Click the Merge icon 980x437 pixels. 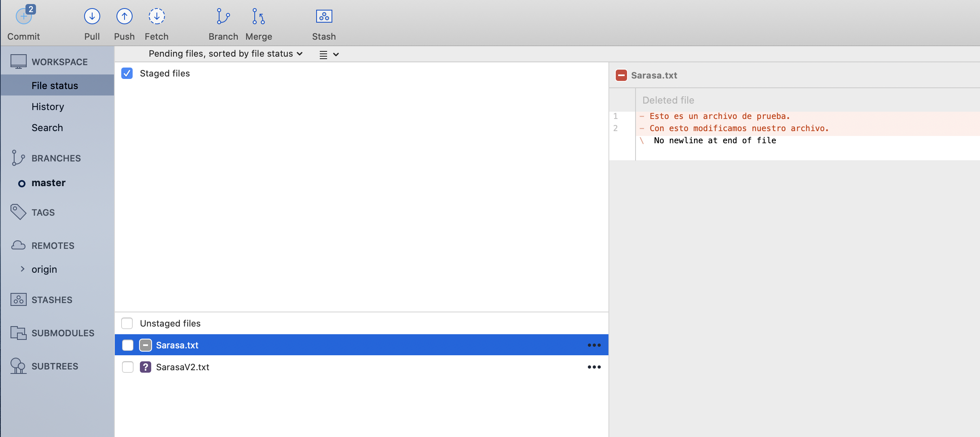tap(258, 17)
